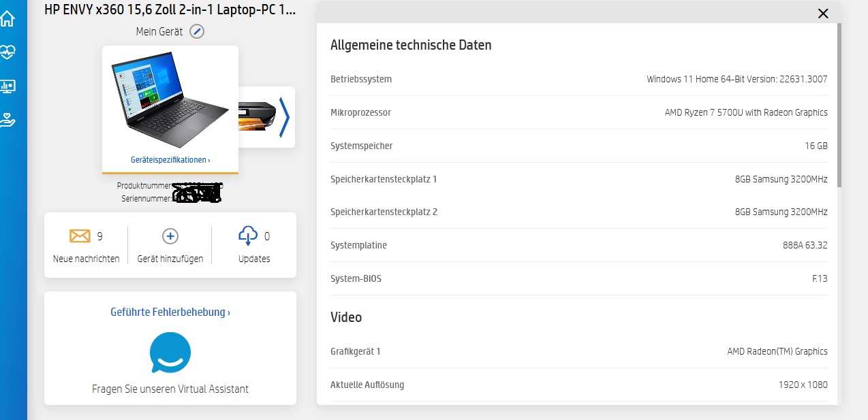Open the Home icon in sidebar
The height and width of the screenshot is (420, 868).
coord(7,19)
